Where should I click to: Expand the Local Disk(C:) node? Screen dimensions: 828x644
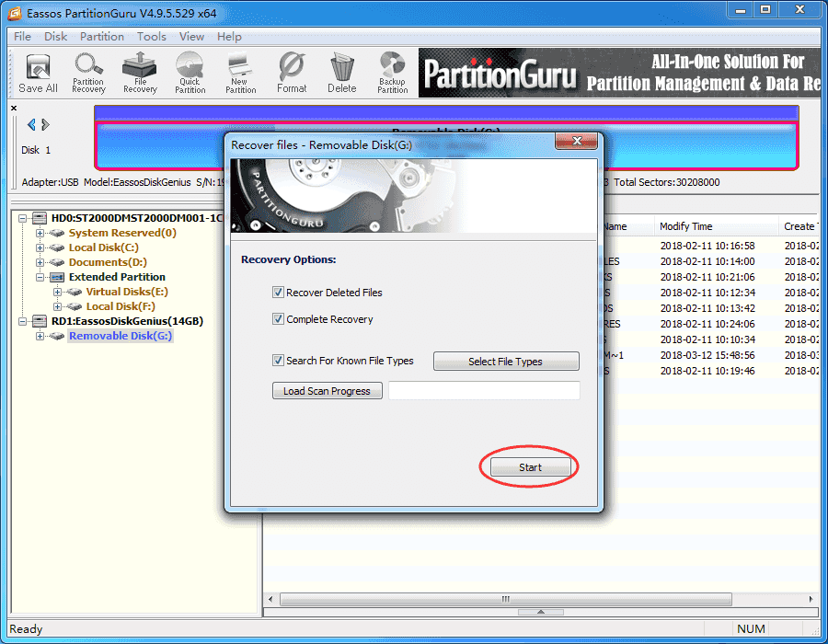(x=40, y=247)
